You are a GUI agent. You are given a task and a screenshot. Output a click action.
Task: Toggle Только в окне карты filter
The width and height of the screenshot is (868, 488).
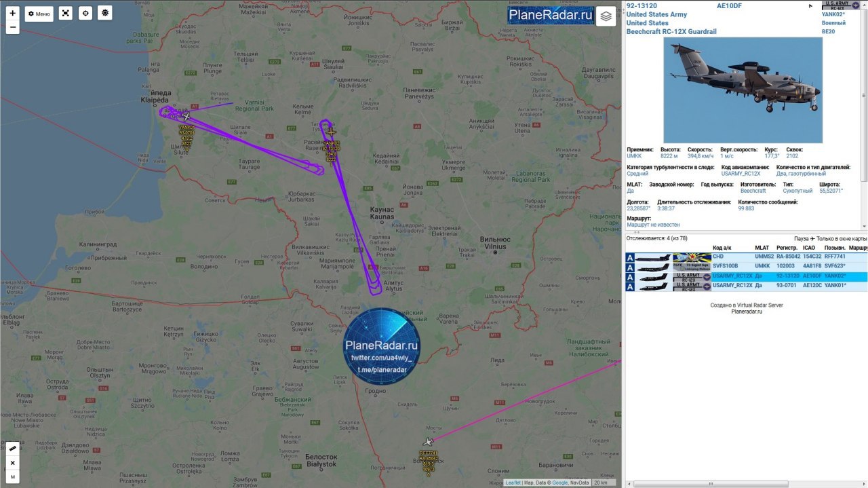(842, 239)
